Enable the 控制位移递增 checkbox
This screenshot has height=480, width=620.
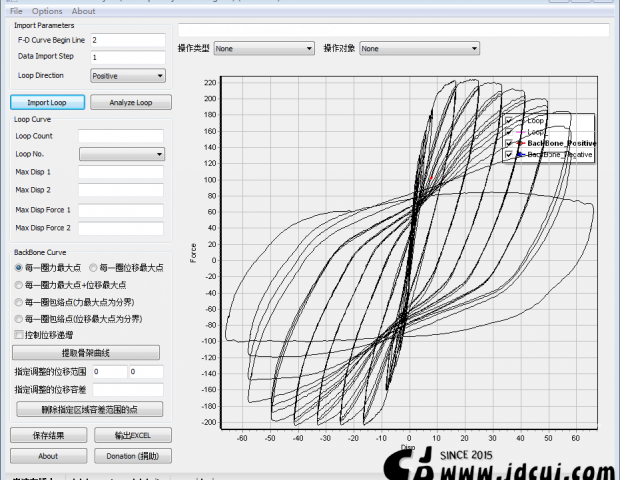pyautogui.click(x=19, y=334)
